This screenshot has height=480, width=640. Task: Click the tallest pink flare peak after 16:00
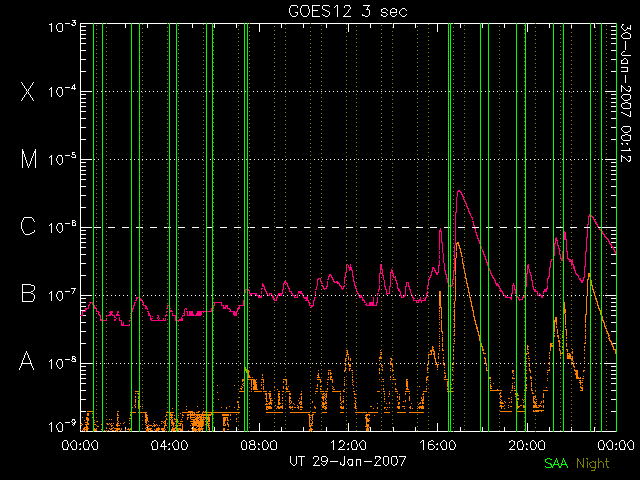point(460,191)
